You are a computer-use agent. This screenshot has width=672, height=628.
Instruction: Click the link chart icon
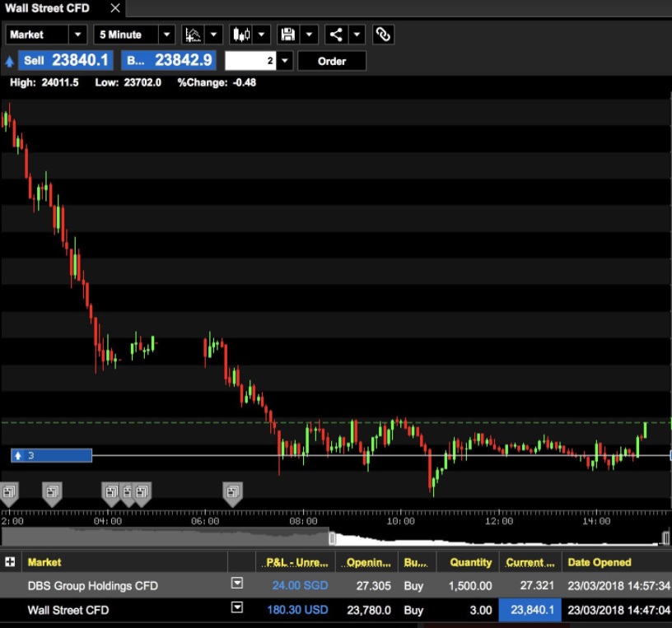(x=382, y=35)
